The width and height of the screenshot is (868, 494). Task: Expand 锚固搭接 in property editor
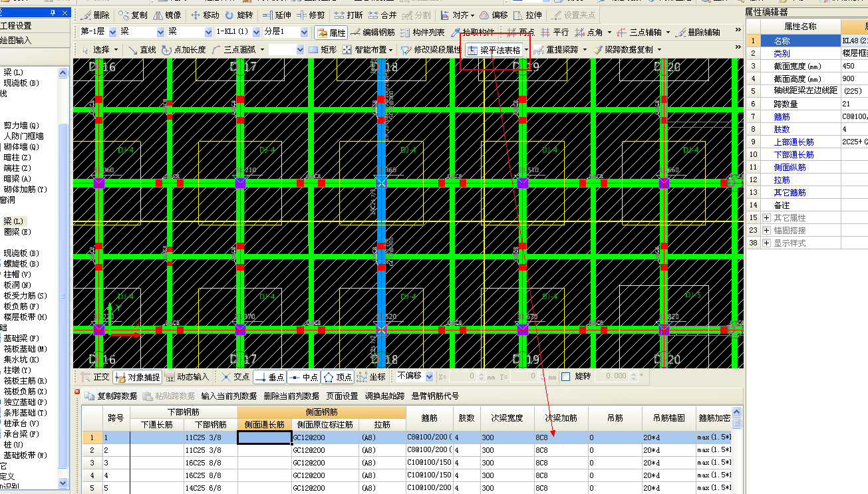point(766,230)
